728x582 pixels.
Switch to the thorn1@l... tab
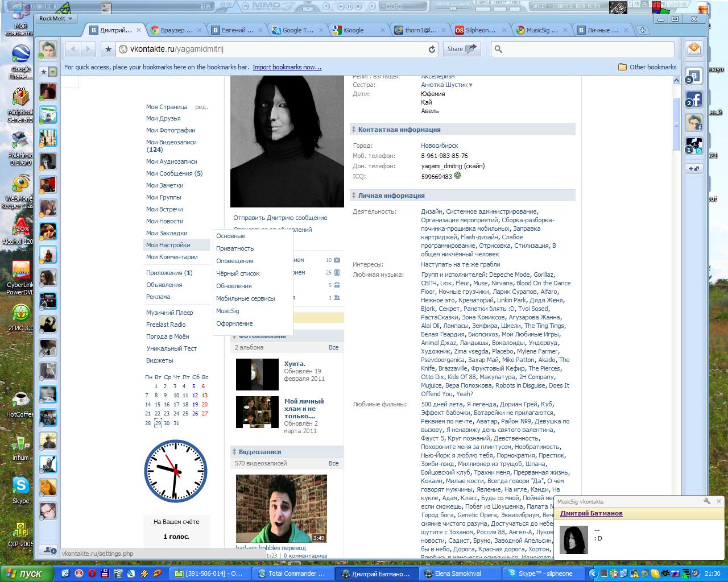tap(420, 30)
